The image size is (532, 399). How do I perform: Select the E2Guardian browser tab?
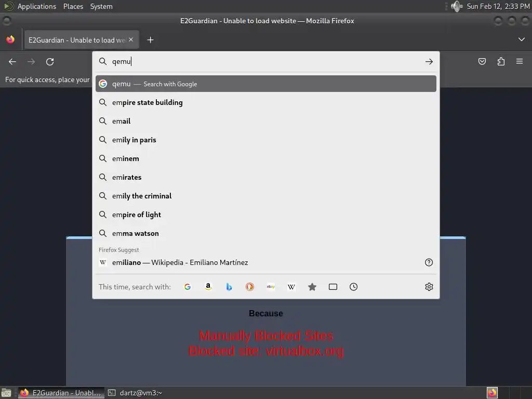[x=82, y=40]
